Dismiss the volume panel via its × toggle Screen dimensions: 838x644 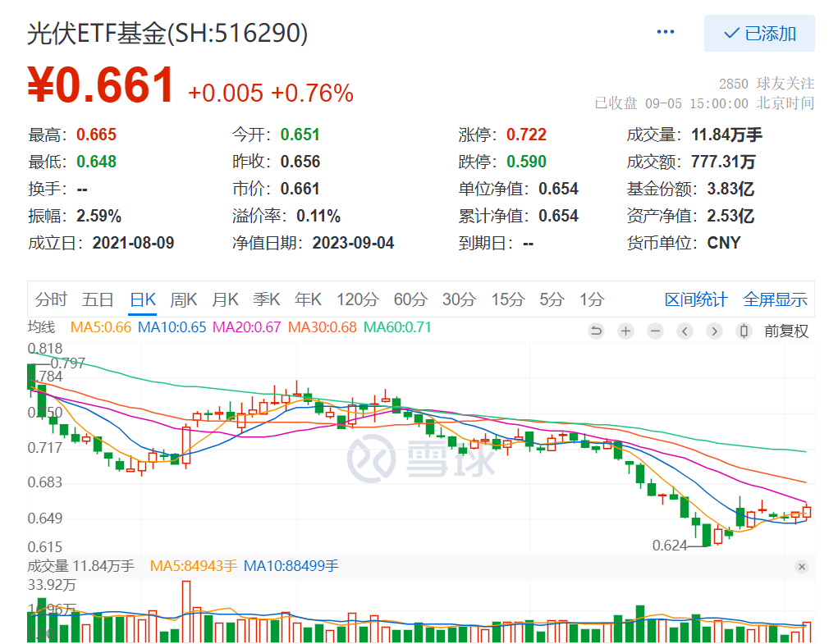coord(801,567)
